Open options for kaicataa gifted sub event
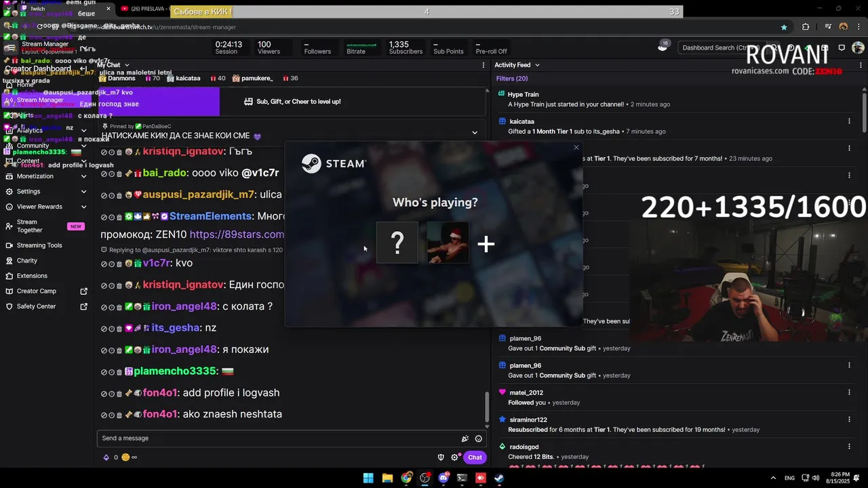Screen dimensions: 868x488 [849, 121]
